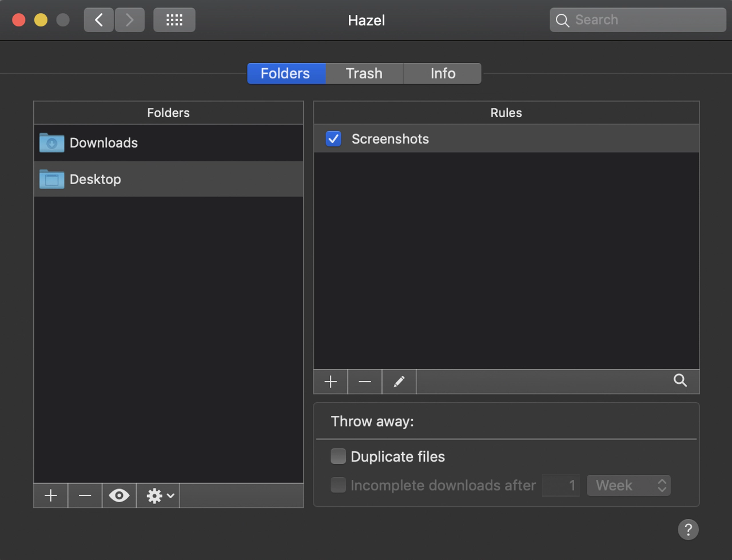Close the Hazel window with the red button

pos(19,20)
